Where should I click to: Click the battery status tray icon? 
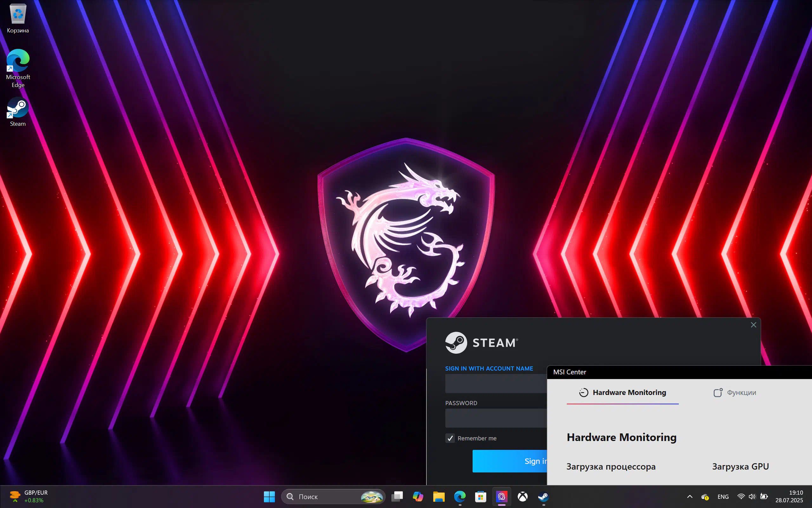(x=764, y=496)
